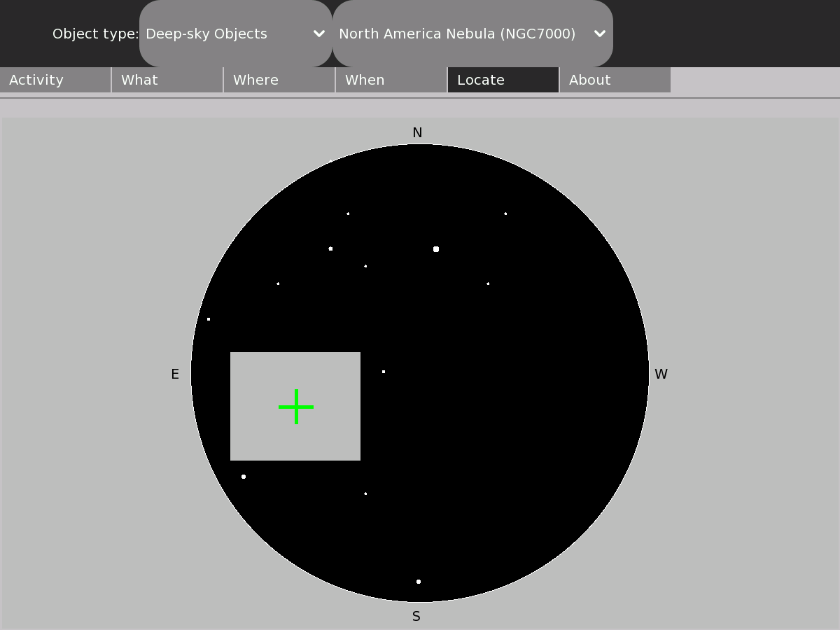
Task: Open the Deep-sky Objects type dropdown
Action: coord(235,34)
